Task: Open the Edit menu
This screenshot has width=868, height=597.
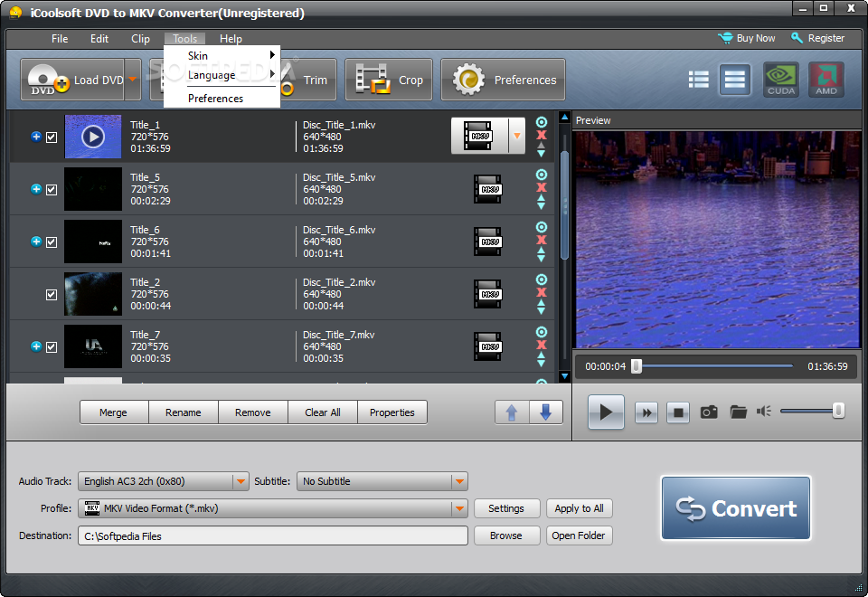Action: tap(99, 39)
